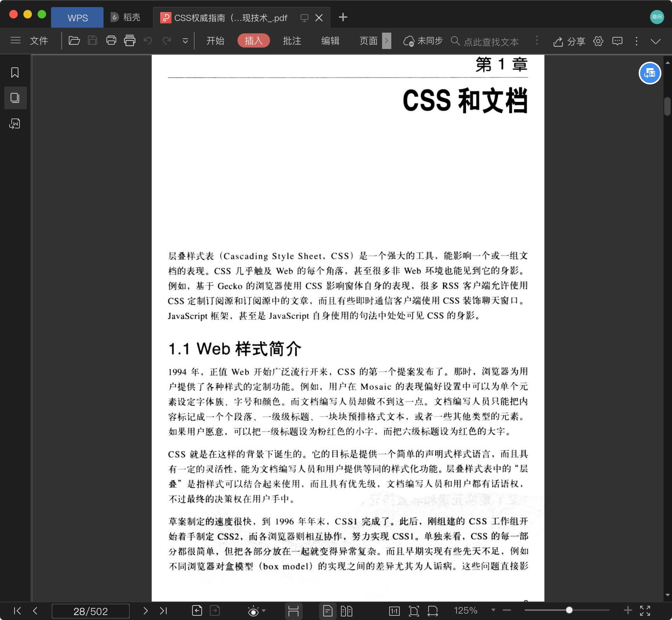Expand more ribbon tabs arrow

[387, 41]
